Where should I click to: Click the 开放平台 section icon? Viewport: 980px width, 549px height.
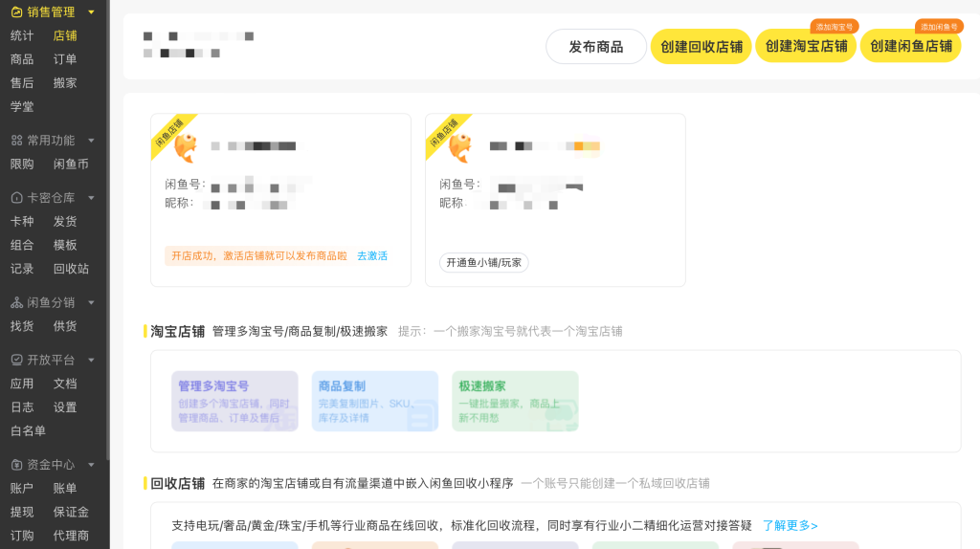(x=17, y=361)
